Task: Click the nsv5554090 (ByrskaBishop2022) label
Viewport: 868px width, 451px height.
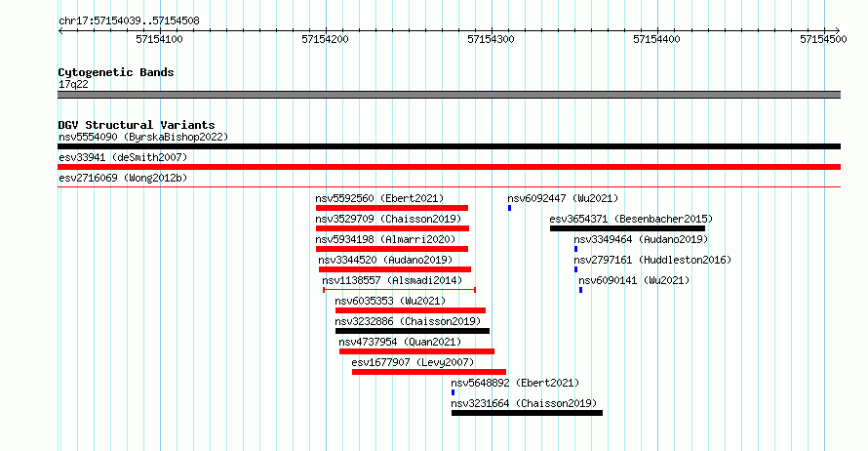Action: (x=143, y=137)
